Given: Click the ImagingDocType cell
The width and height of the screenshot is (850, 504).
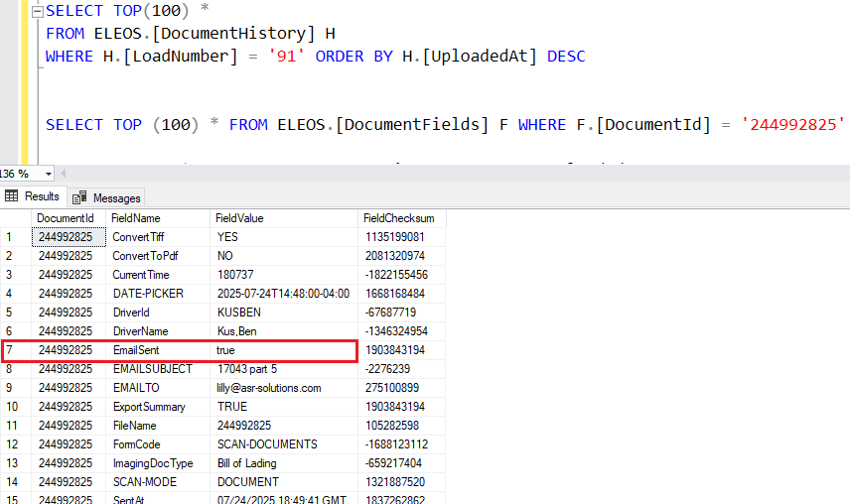Looking at the screenshot, I should (158, 463).
